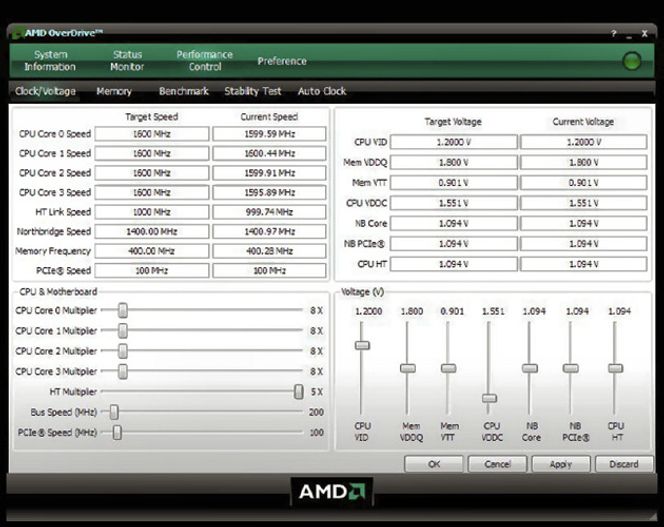The image size is (664, 527).
Task: Click the Bus Speed value 200
Action: (x=316, y=412)
